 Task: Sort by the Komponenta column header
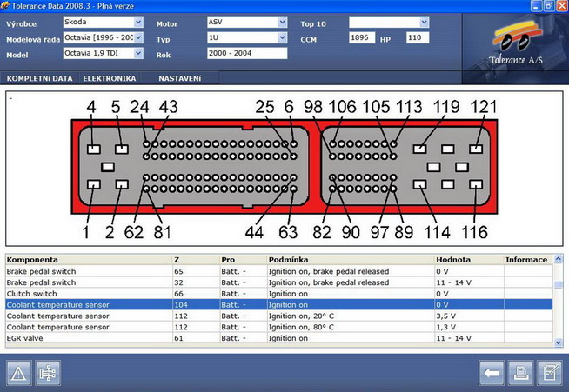click(x=89, y=260)
